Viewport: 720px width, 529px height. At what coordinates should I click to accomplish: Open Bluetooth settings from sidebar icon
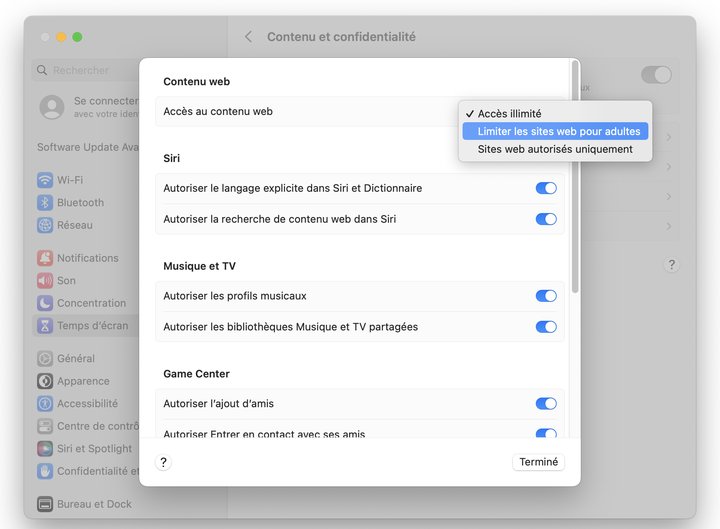tap(45, 203)
